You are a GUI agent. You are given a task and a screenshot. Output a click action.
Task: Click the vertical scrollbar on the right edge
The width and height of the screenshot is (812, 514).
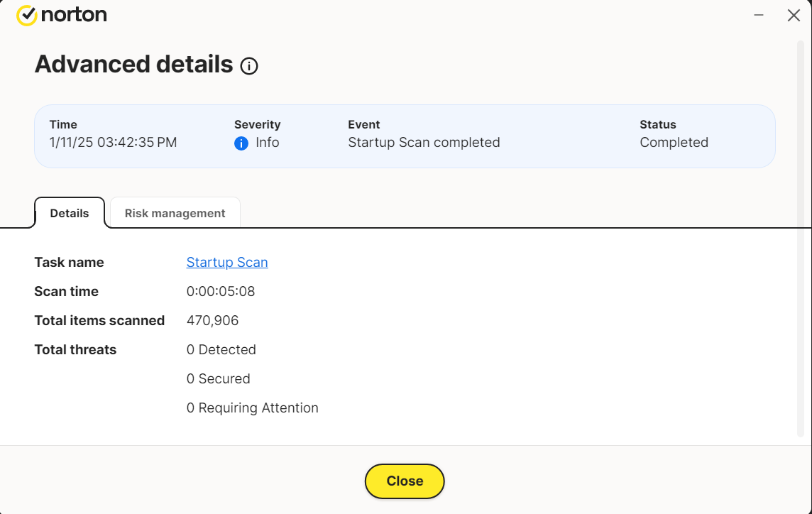(x=801, y=234)
